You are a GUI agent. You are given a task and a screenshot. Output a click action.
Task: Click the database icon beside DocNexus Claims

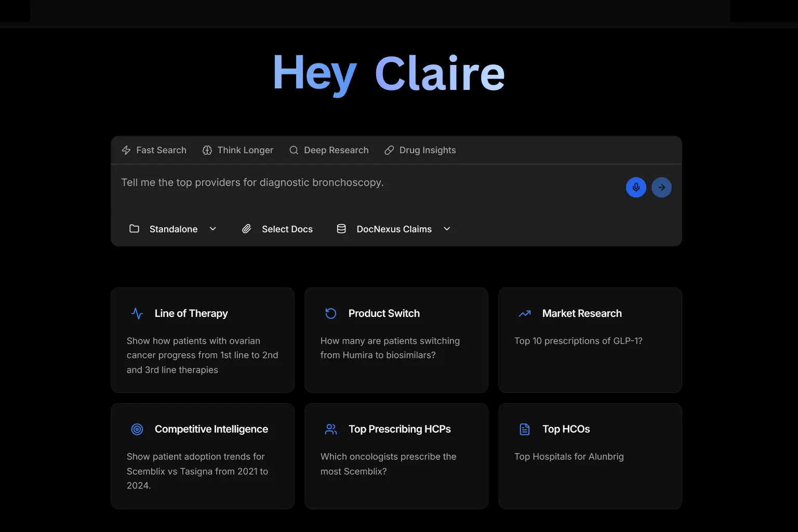coord(341,229)
